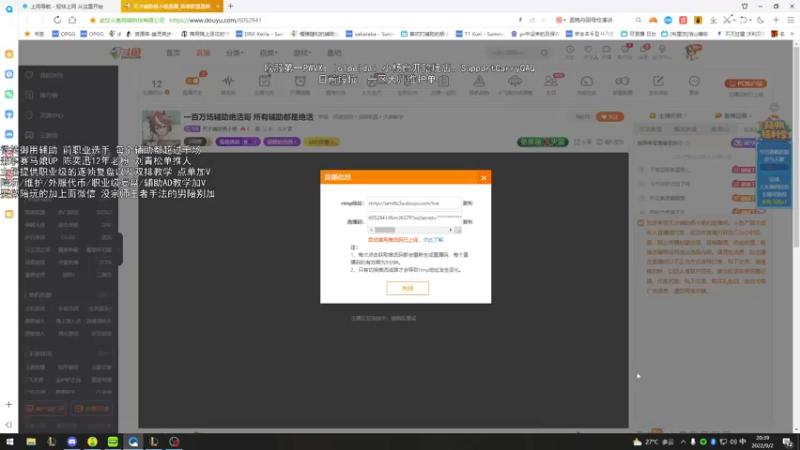Open DRX Keria bookmark

(x=259, y=34)
